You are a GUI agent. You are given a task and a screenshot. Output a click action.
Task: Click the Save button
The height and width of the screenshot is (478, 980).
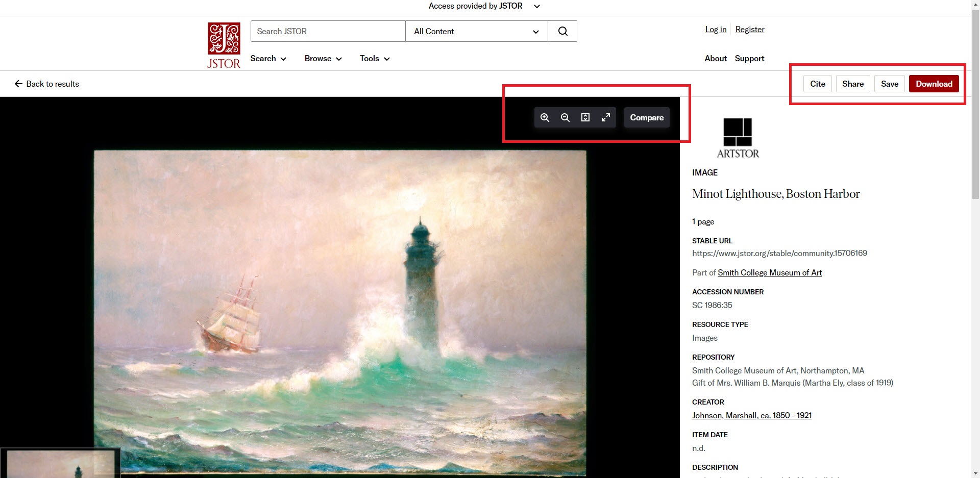(x=890, y=84)
